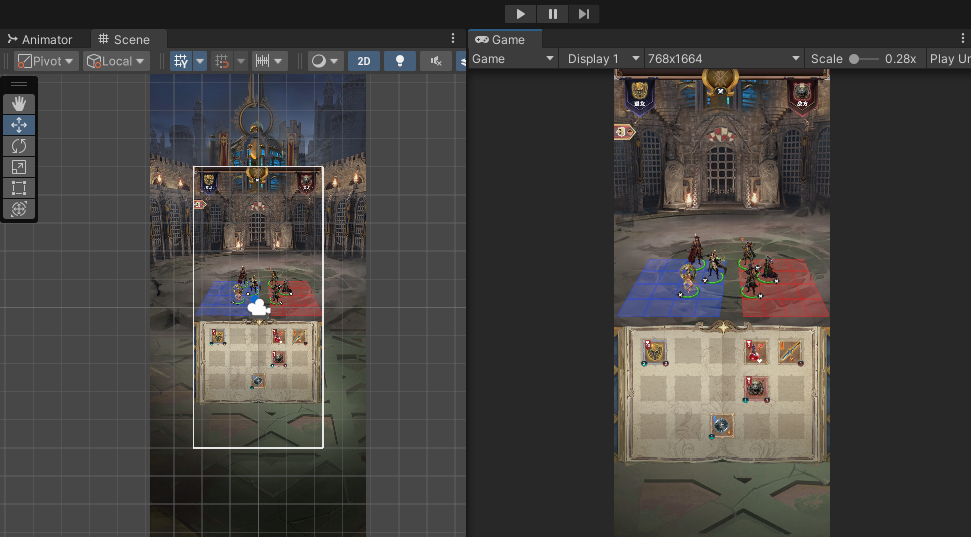Select the Transform tool
The image size is (971, 537).
click(x=19, y=209)
